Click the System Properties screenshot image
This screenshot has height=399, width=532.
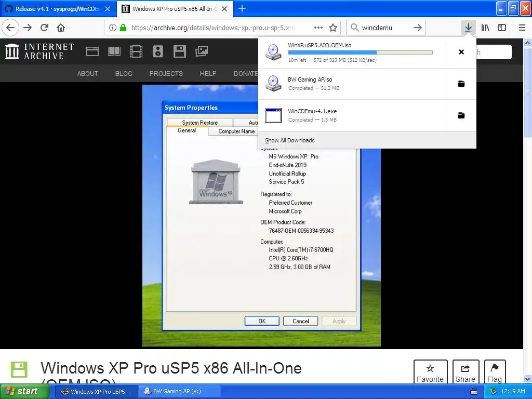coord(261,216)
